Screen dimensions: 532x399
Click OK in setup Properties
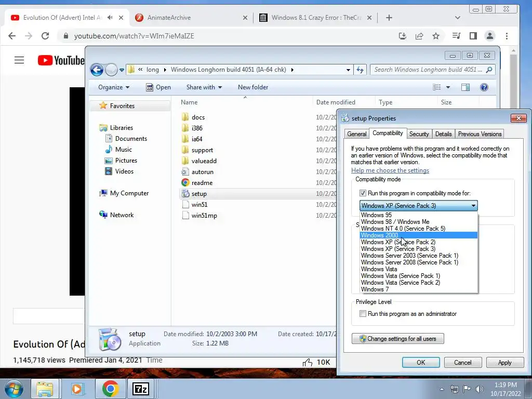[x=421, y=362]
